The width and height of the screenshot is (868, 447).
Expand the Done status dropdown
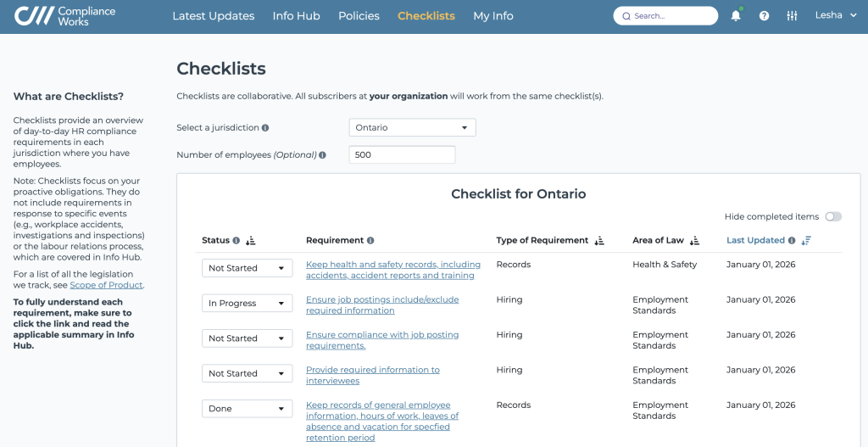pyautogui.click(x=247, y=409)
